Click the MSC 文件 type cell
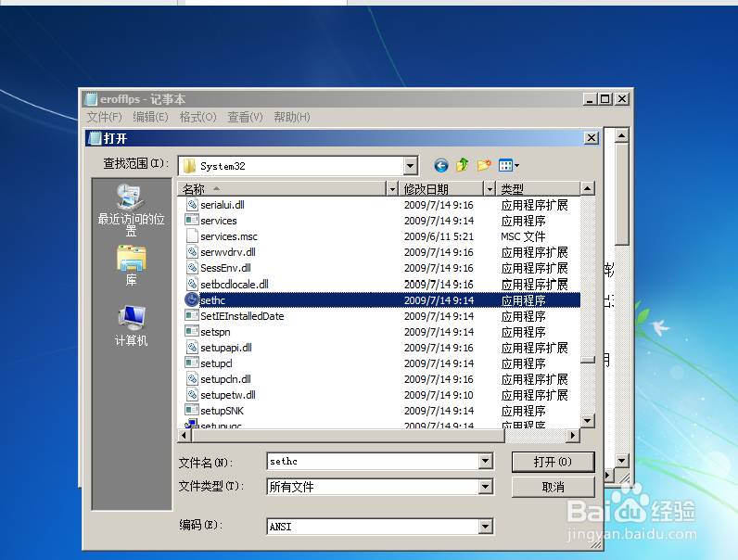Viewport: 738px width, 560px height. pyautogui.click(x=523, y=236)
